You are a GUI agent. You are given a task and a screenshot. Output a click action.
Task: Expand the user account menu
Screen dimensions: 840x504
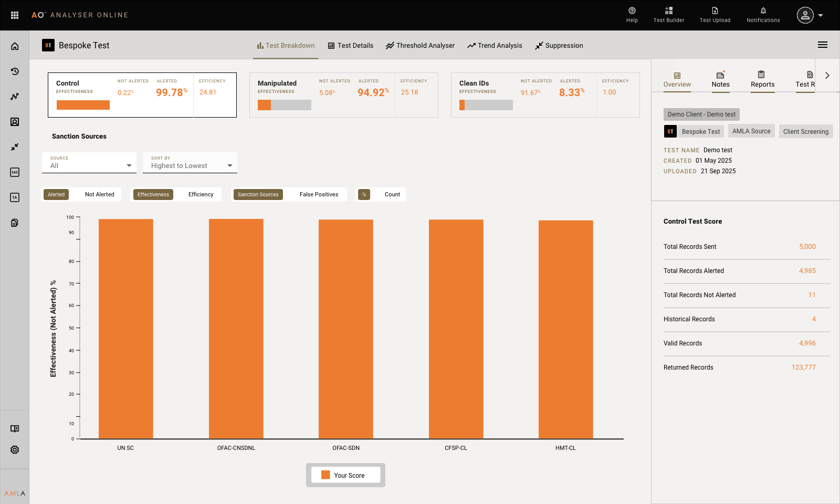(810, 15)
